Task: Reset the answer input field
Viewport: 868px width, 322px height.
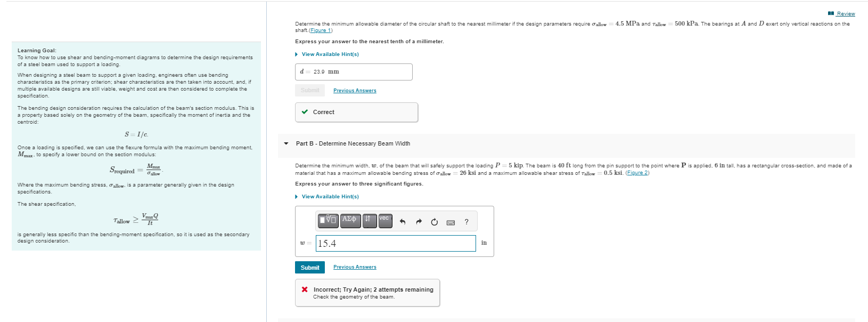Action: [x=433, y=221]
